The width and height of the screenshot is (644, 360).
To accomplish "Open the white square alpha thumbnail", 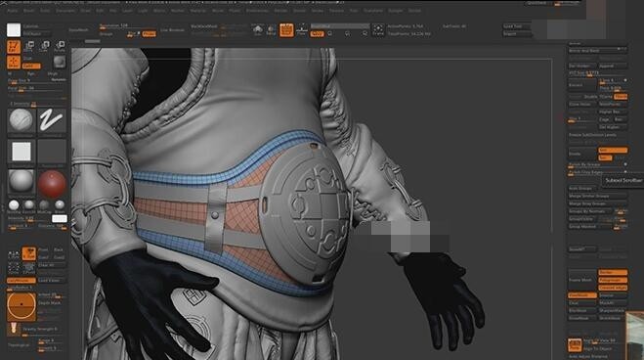I will pos(21,152).
